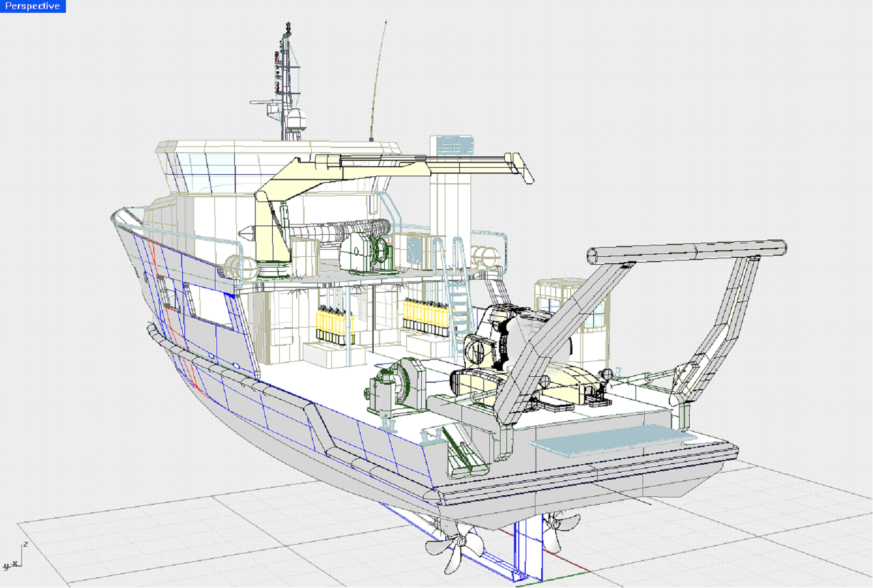Click the Perspective viewport title label

click(33, 6)
